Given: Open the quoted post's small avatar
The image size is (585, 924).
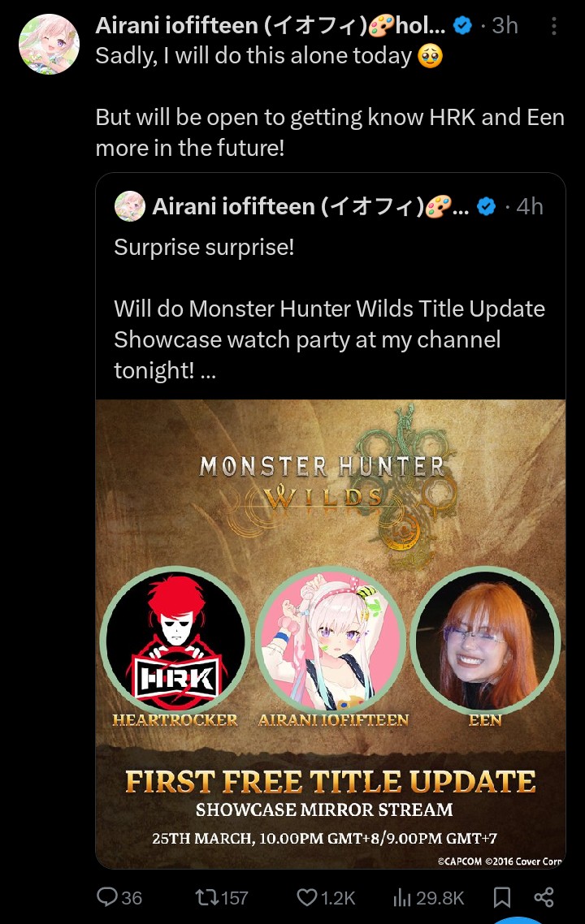Looking at the screenshot, I should [x=130, y=206].
